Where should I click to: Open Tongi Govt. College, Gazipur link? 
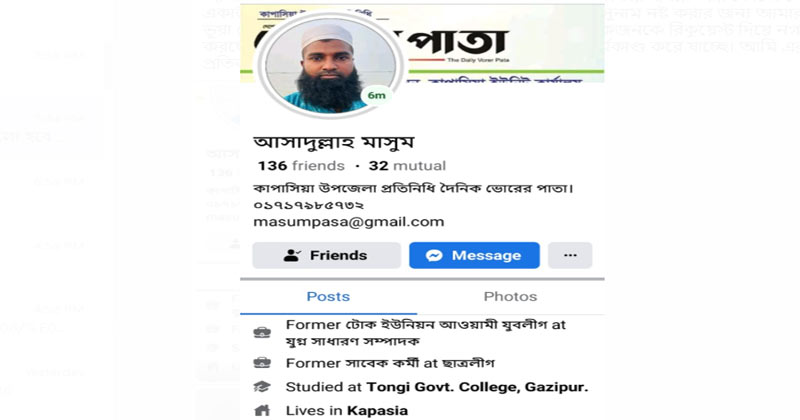point(477,387)
